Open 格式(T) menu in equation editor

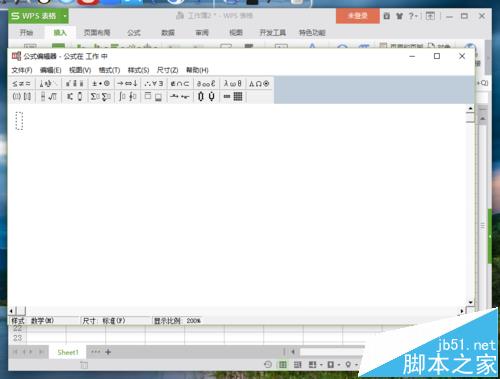[109, 70]
